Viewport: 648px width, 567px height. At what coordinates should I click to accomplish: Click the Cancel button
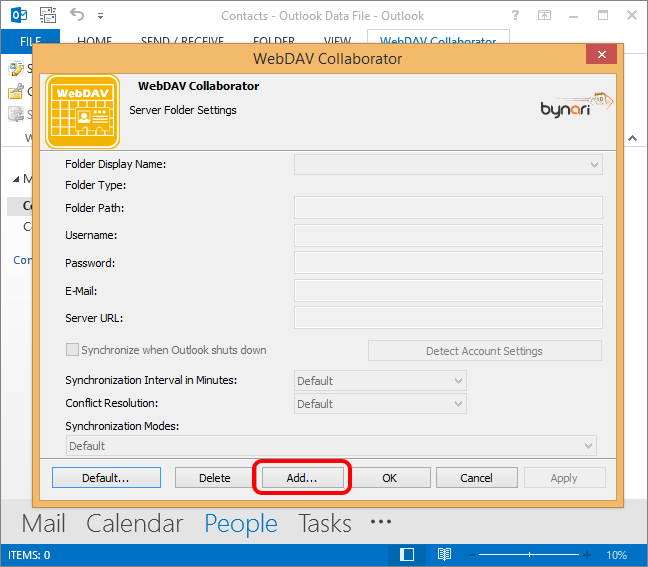coord(476,478)
